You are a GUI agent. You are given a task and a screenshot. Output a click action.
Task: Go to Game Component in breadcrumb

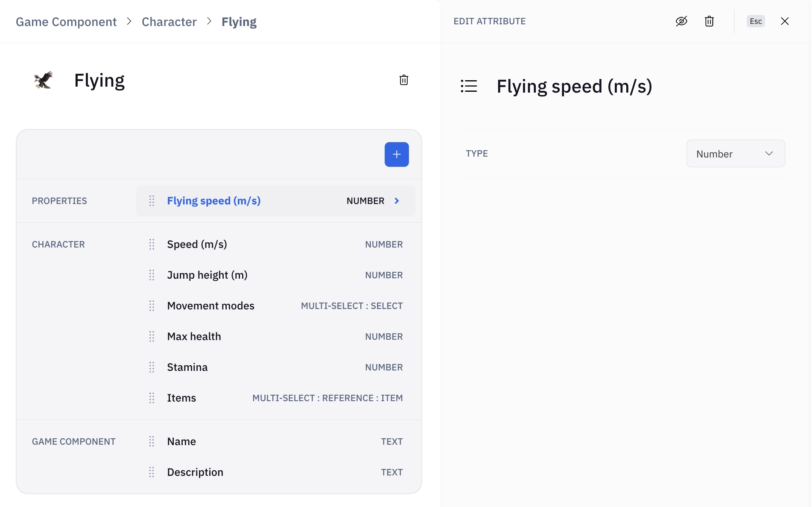point(66,22)
